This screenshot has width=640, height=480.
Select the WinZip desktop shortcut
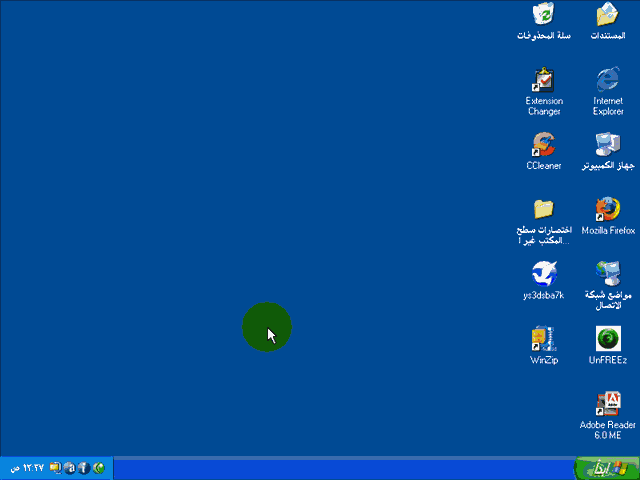544,339
